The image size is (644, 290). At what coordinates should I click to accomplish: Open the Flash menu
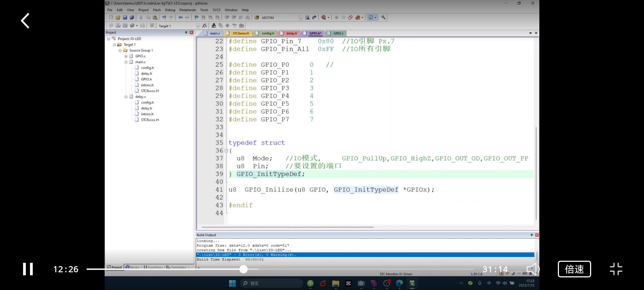pyautogui.click(x=157, y=10)
